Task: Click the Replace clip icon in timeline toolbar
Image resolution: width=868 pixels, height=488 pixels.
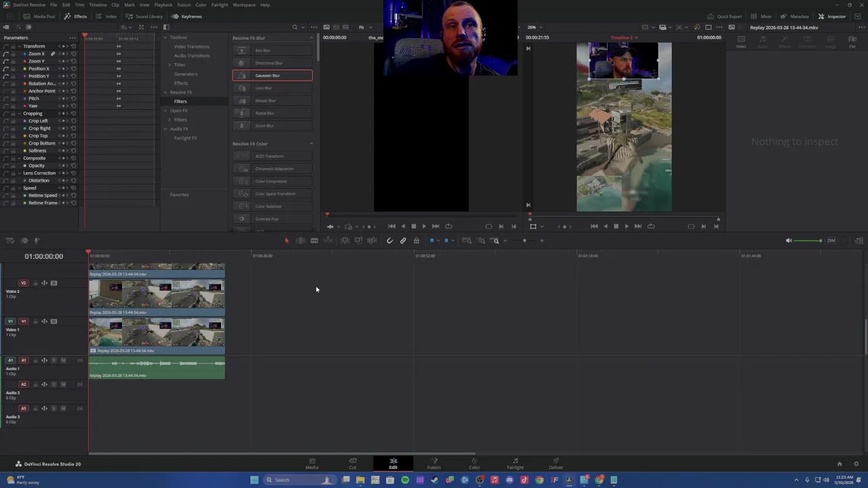Action: coord(372,241)
